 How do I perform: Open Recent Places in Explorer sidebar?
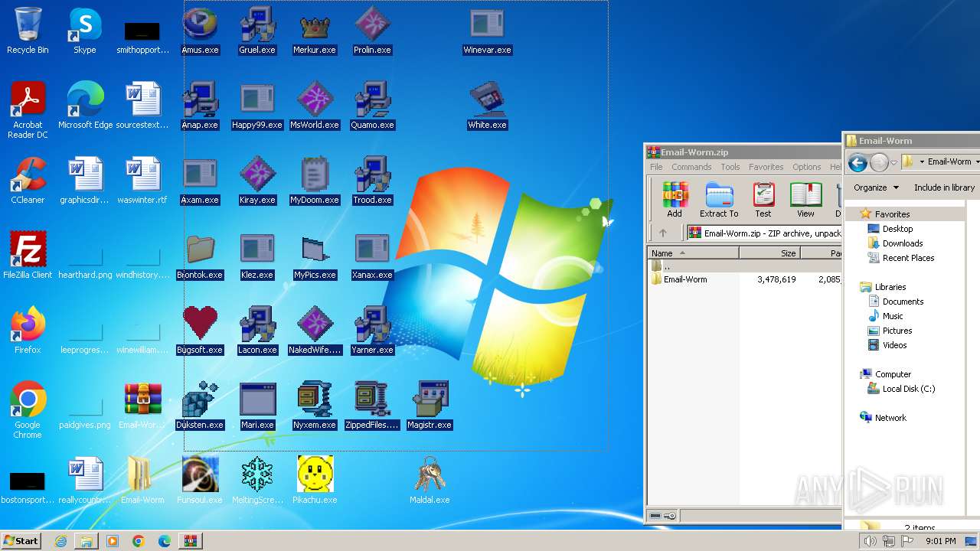tap(908, 258)
